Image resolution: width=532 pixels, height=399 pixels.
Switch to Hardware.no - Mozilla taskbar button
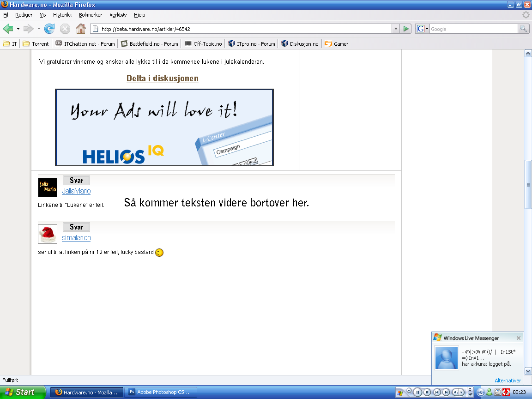87,392
